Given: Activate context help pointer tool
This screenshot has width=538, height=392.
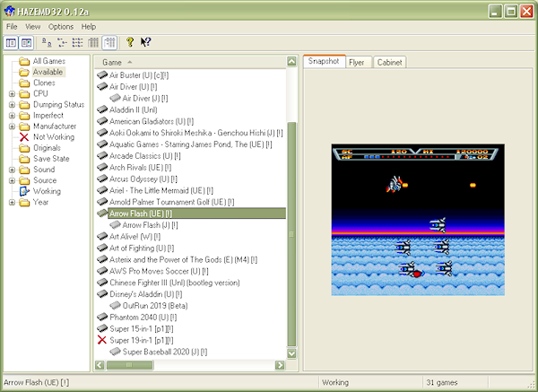Looking at the screenshot, I should point(145,42).
